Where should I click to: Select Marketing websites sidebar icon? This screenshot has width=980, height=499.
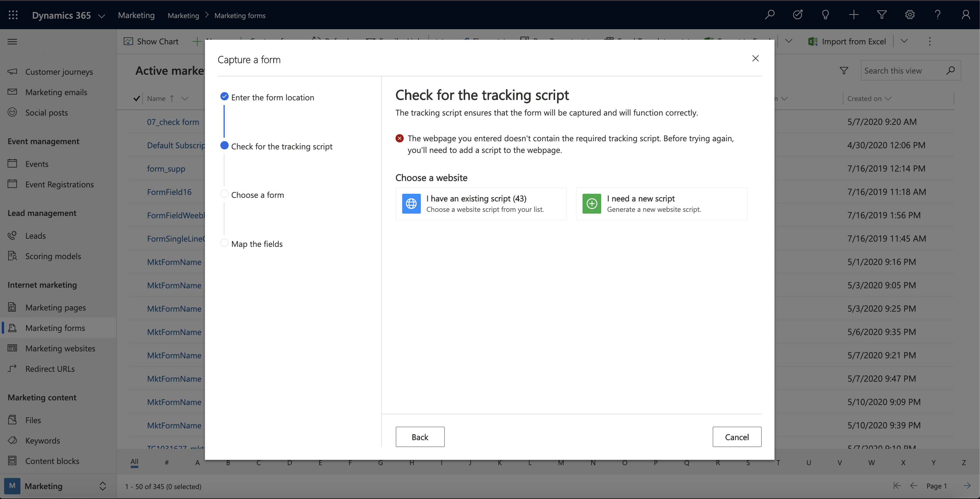pos(13,348)
